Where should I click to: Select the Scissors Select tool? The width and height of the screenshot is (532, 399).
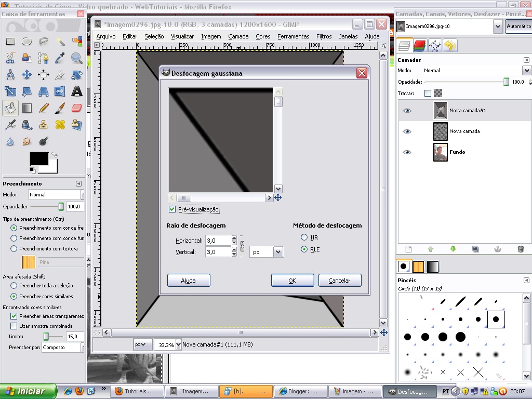(x=10, y=58)
